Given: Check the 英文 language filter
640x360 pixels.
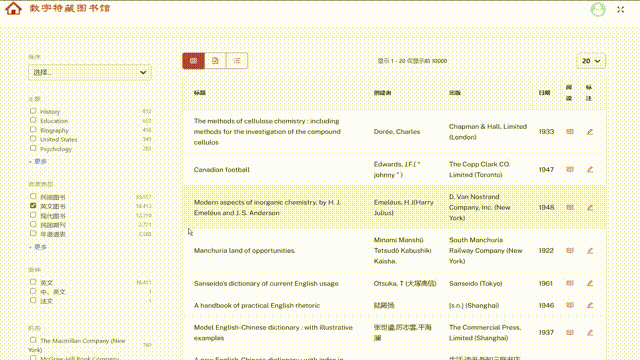Looking at the screenshot, I should point(33,282).
